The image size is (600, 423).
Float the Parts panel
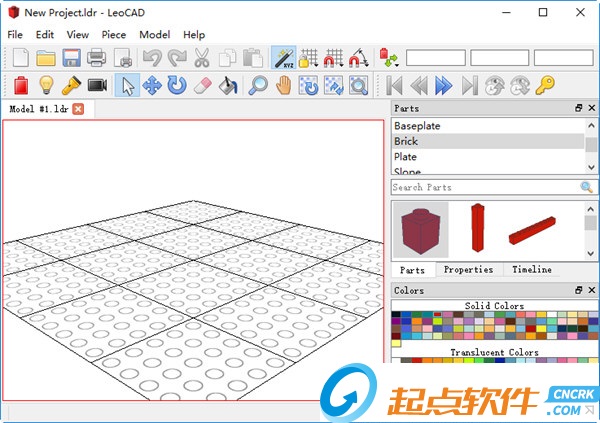point(579,108)
